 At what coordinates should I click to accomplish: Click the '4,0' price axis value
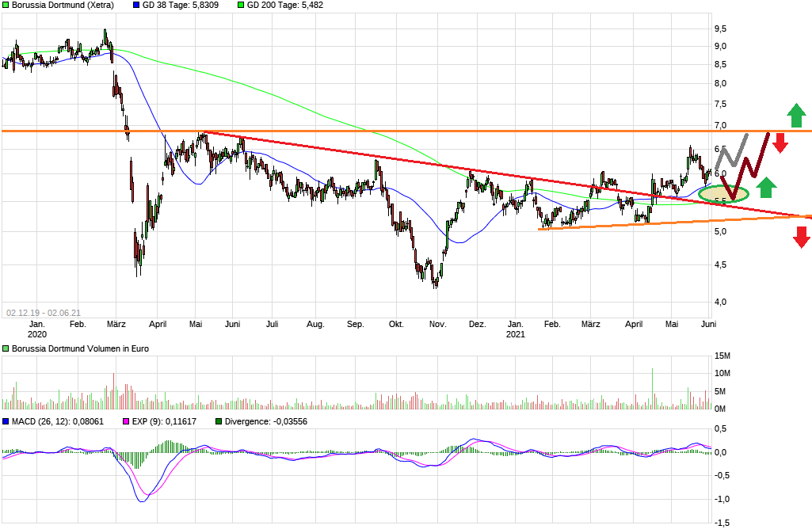(720, 303)
